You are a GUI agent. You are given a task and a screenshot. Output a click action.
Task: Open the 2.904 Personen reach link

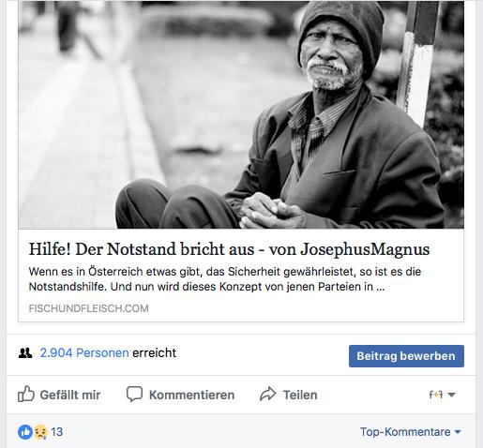coord(84,353)
